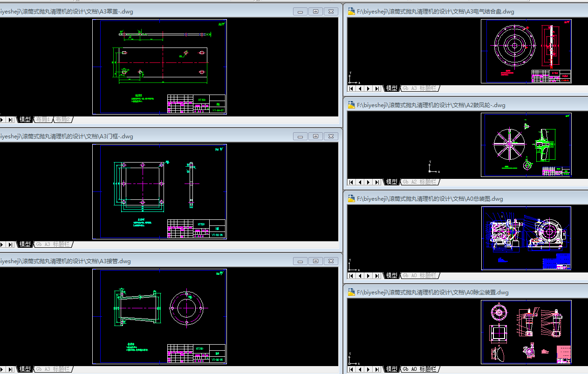Select the 模型 tab in A3电气结合盘.dwg window
The height and width of the screenshot is (374, 588).
(392, 88)
